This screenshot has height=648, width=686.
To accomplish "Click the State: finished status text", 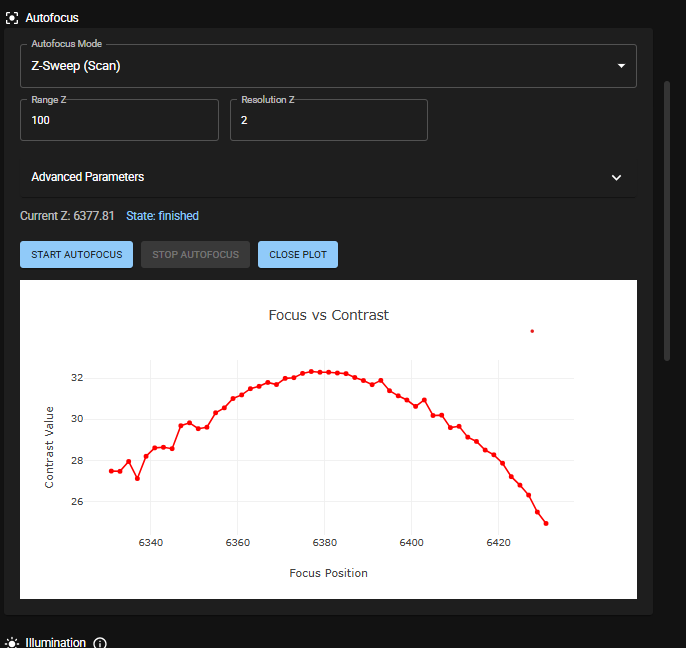I will [162, 216].
